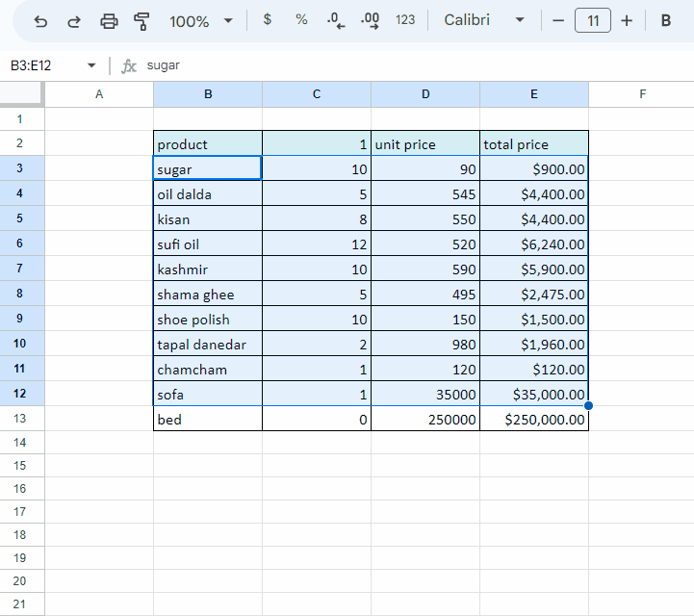The image size is (694, 616).
Task: Select the 'kisan' cell
Action: tap(208, 218)
